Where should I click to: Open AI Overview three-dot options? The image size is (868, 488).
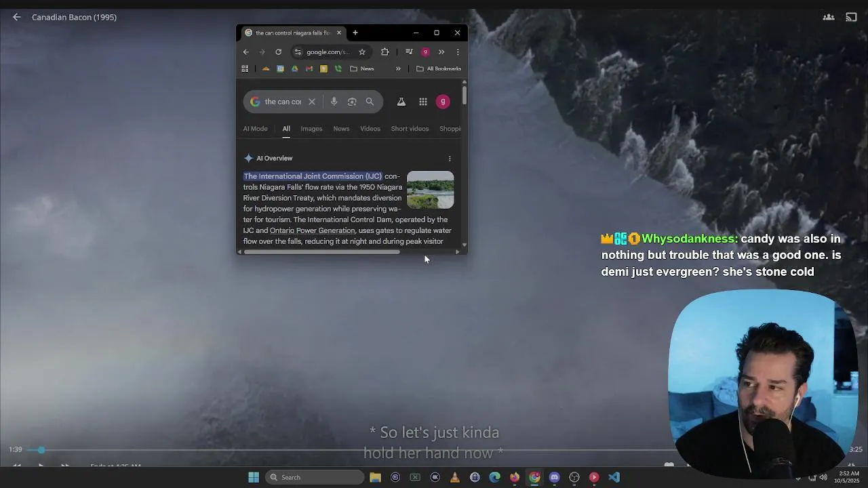point(450,159)
